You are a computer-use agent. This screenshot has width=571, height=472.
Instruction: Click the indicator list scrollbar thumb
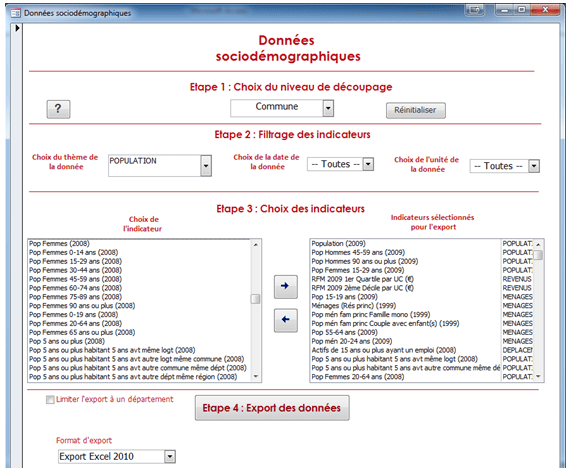click(x=256, y=299)
